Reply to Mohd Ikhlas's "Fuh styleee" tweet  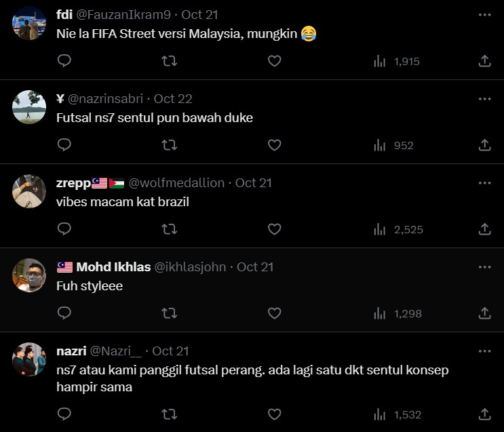click(64, 313)
